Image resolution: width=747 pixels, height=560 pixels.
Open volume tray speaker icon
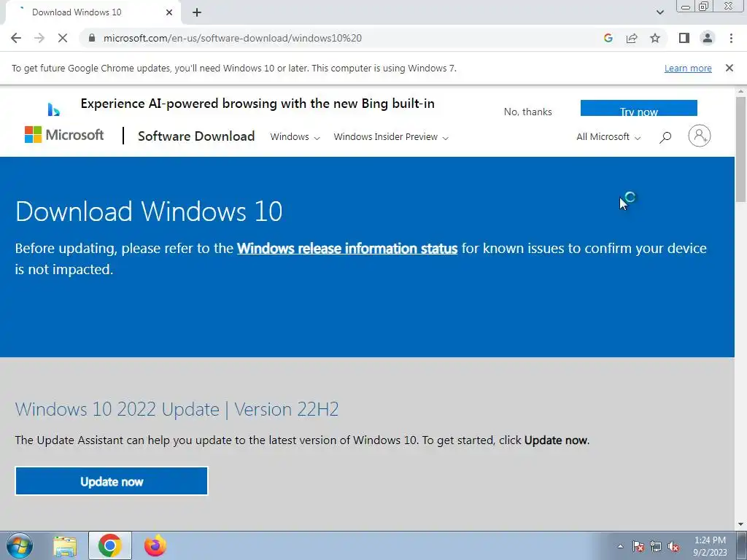(673, 546)
